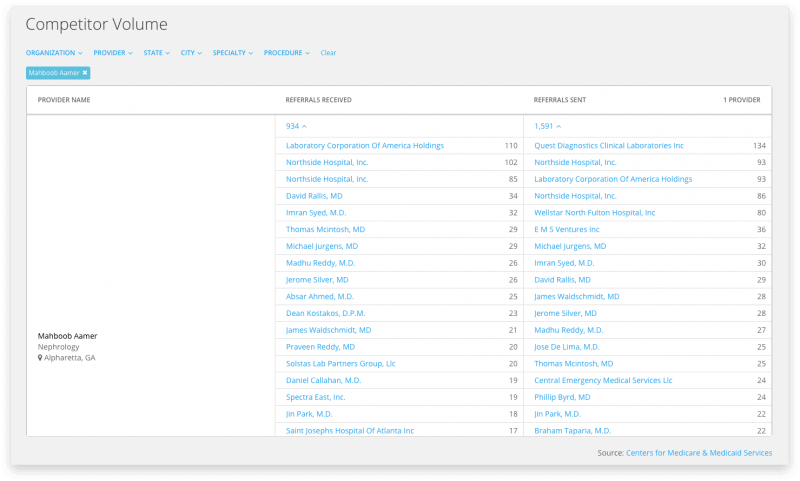Open Solstas Lab Partners Group, Llc link
This screenshot has height=481, width=800.
(340, 364)
